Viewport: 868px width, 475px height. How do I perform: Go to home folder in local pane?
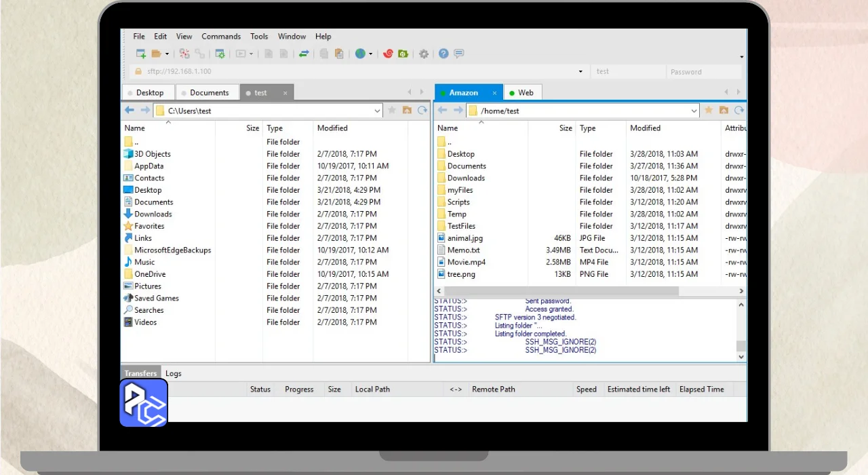pos(407,110)
